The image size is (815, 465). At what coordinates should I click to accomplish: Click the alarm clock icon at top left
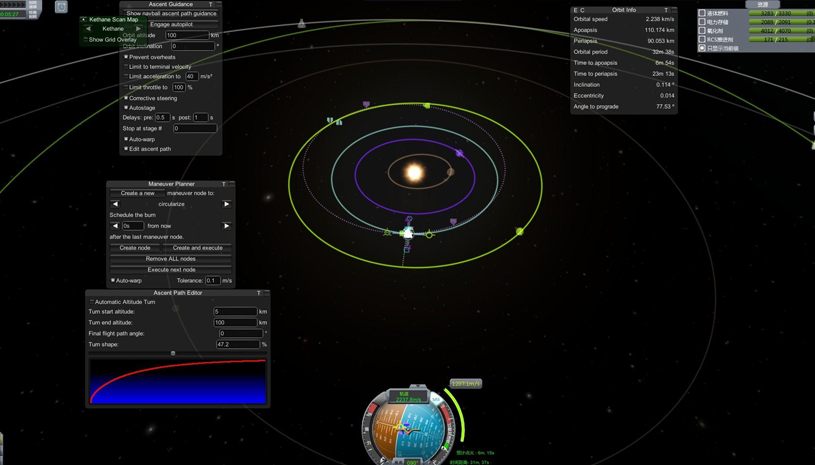pos(61,7)
